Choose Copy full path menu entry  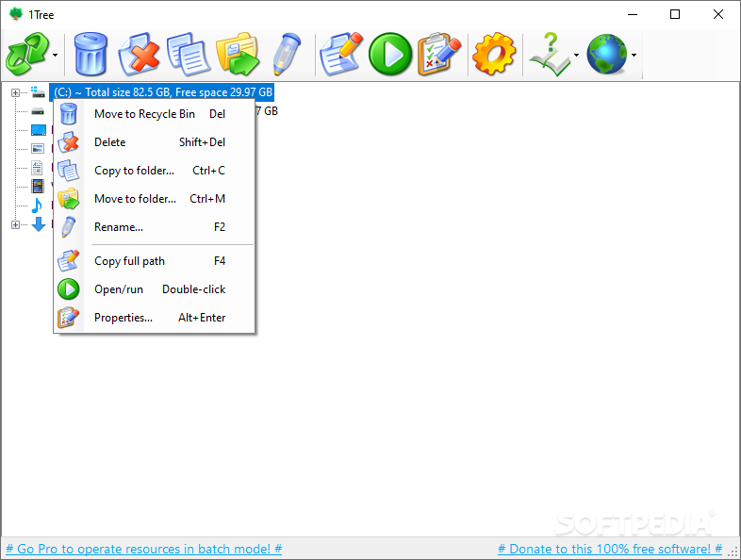pos(155,261)
